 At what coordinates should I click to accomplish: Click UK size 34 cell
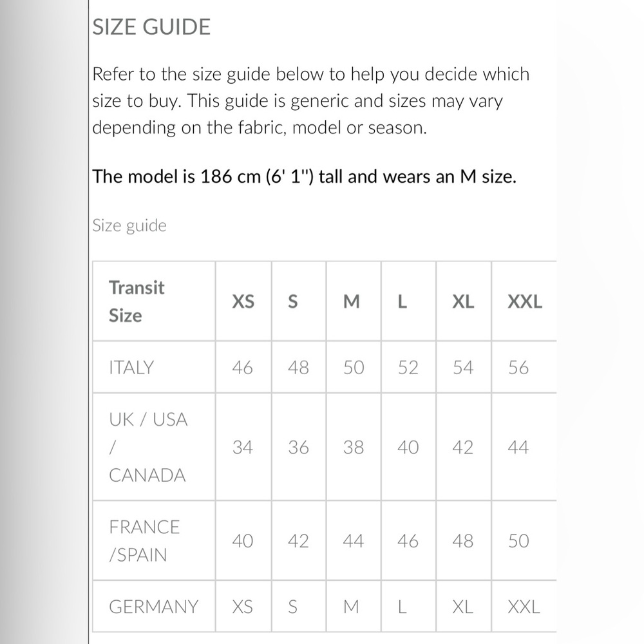coord(243,448)
